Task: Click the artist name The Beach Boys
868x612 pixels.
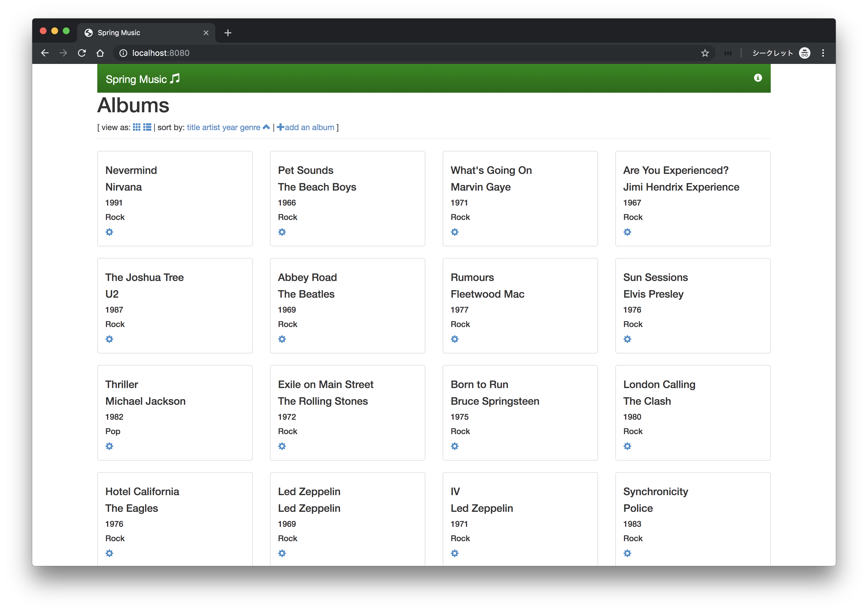Action: pyautogui.click(x=317, y=187)
